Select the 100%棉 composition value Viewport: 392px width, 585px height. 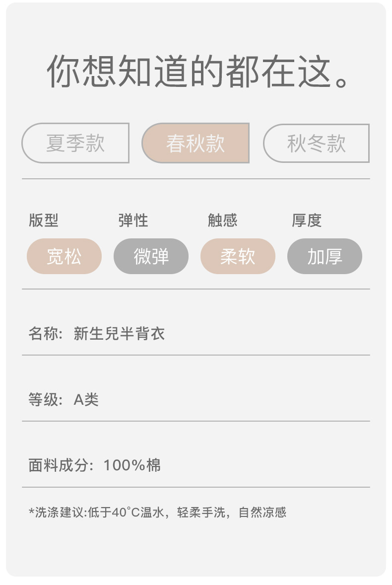tap(132, 465)
